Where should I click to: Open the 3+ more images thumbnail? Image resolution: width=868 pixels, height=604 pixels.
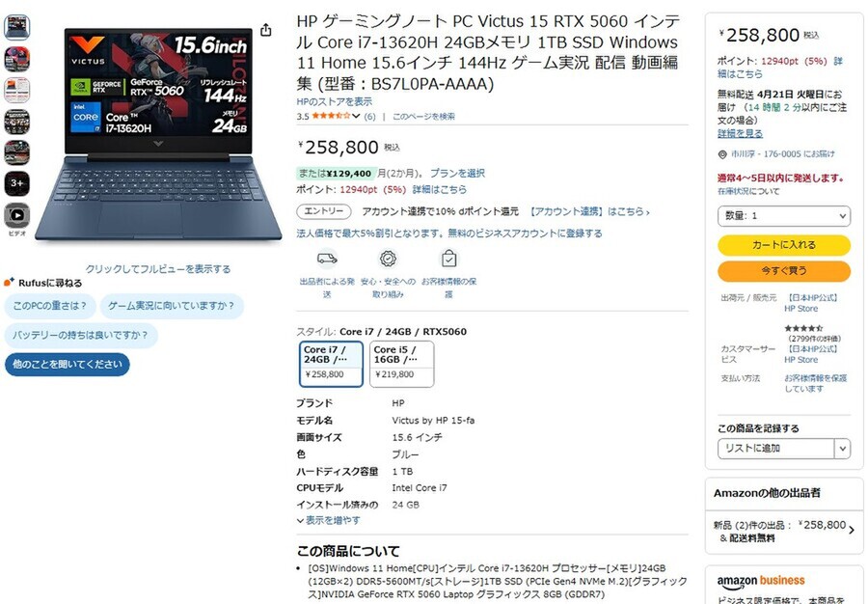(17, 183)
